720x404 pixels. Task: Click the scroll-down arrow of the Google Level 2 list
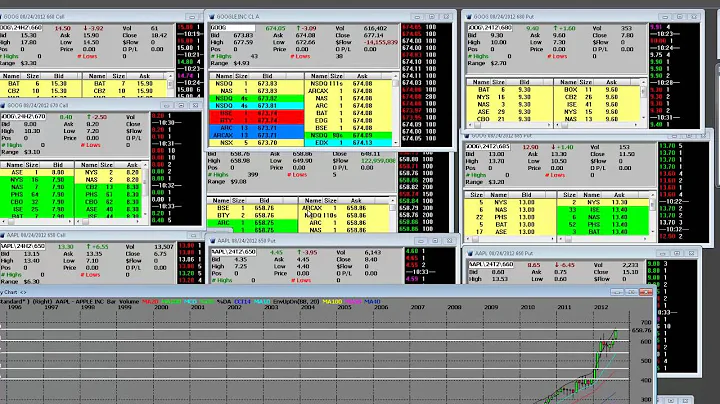point(395,143)
